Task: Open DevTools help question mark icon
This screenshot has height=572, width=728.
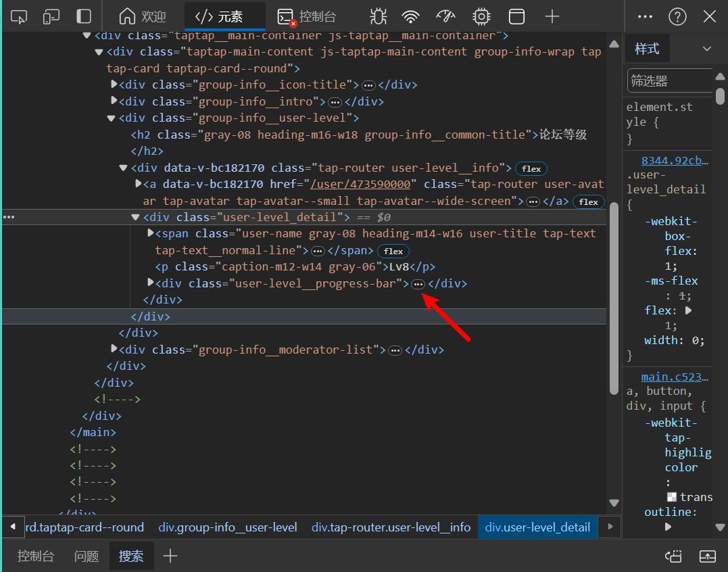Action: [x=677, y=17]
